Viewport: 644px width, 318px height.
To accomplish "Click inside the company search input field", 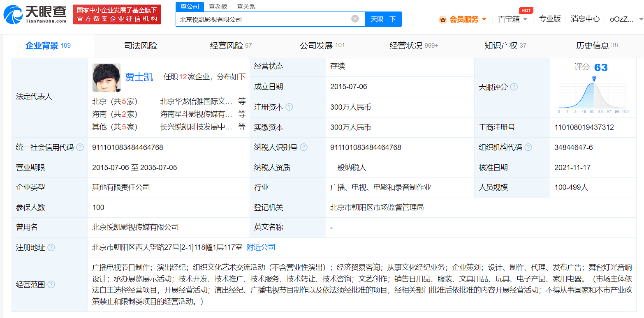I will (x=267, y=19).
